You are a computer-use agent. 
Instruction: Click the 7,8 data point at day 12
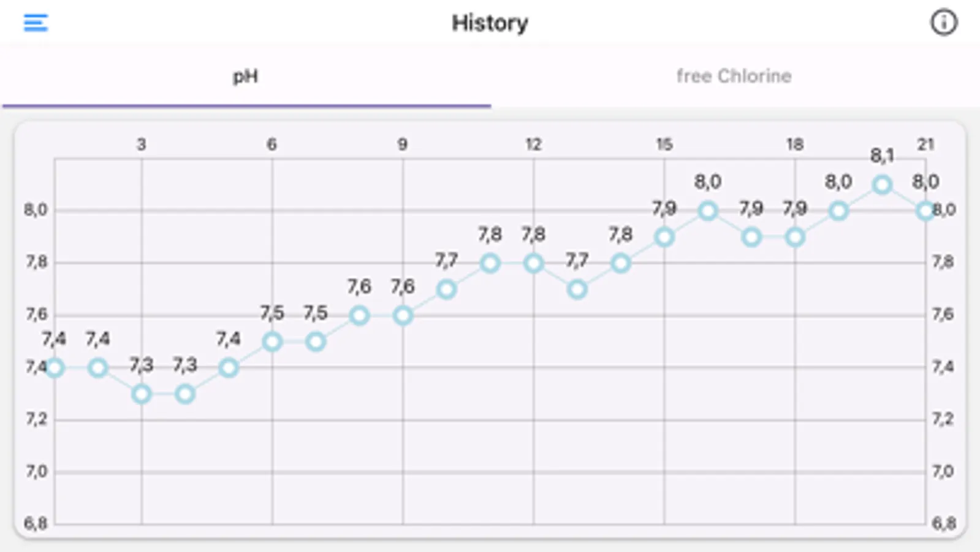533,263
